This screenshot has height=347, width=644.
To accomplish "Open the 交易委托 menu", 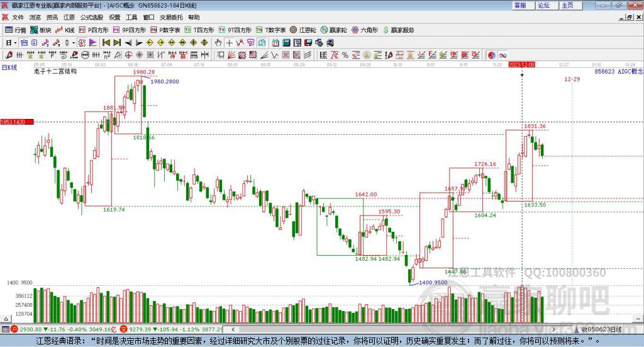I will pos(171,17).
